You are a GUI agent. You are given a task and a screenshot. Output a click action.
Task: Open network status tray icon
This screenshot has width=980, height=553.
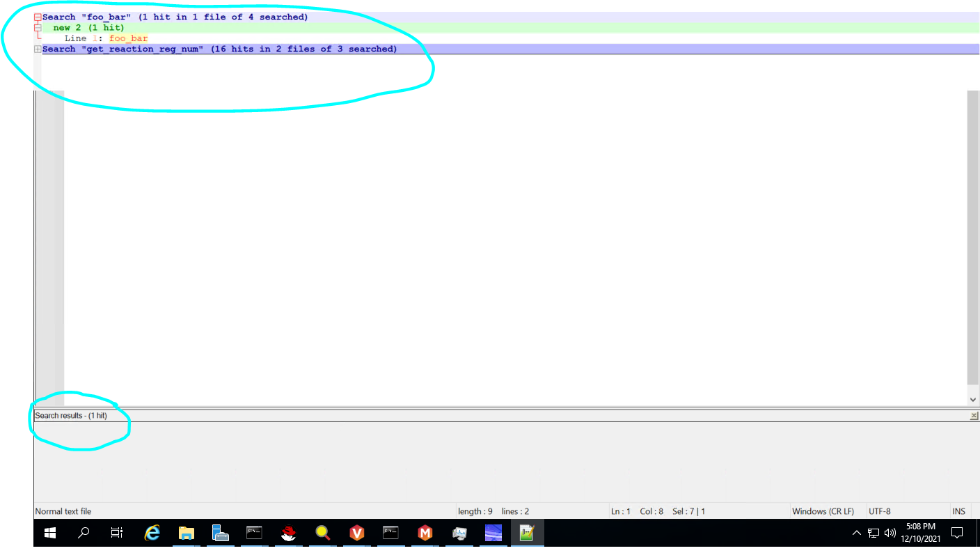[x=874, y=533]
